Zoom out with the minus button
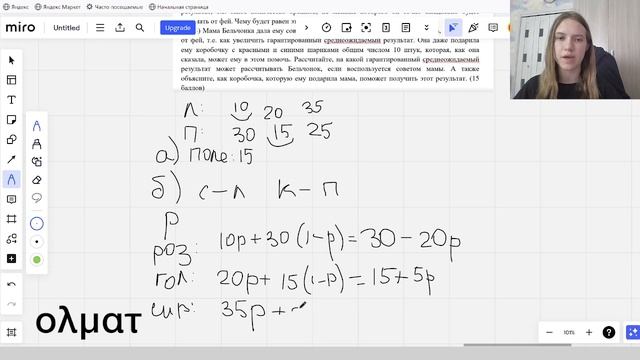 (x=549, y=333)
